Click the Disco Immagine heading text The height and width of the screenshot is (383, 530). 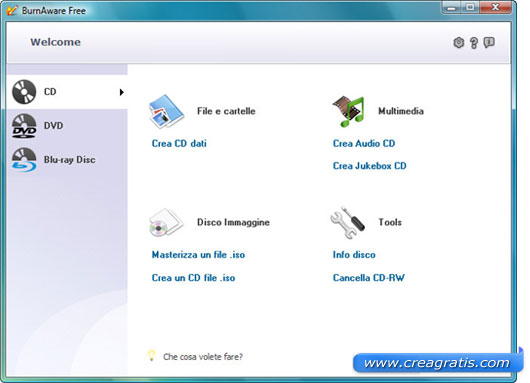(233, 222)
